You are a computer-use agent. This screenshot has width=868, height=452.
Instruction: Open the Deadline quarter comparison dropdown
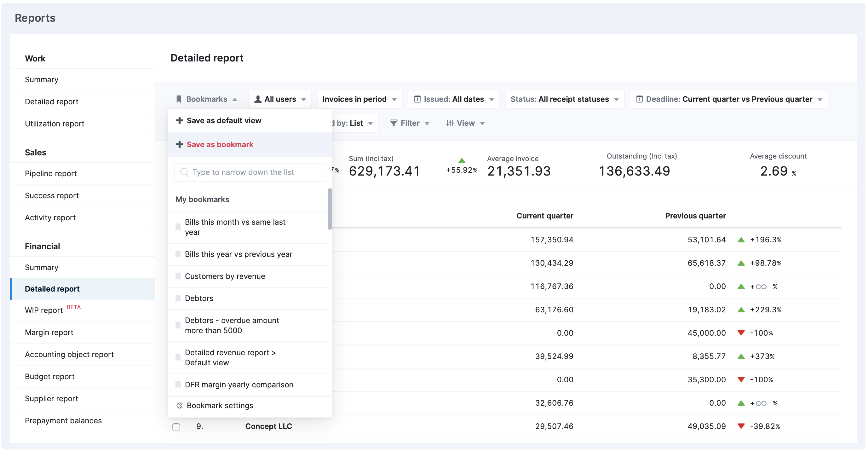pyautogui.click(x=729, y=99)
